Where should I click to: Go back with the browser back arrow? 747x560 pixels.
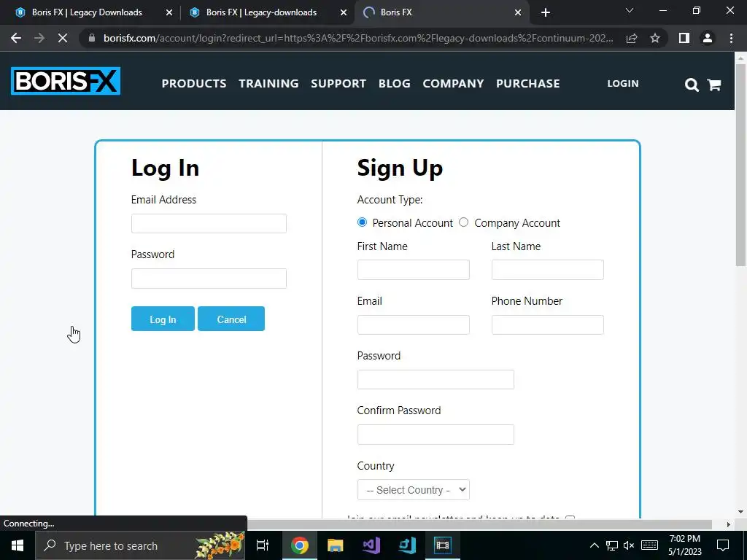pyautogui.click(x=16, y=38)
